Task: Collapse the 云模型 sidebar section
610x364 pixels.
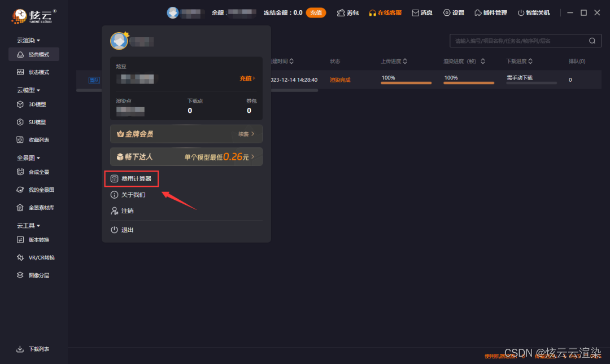Action: [x=28, y=90]
